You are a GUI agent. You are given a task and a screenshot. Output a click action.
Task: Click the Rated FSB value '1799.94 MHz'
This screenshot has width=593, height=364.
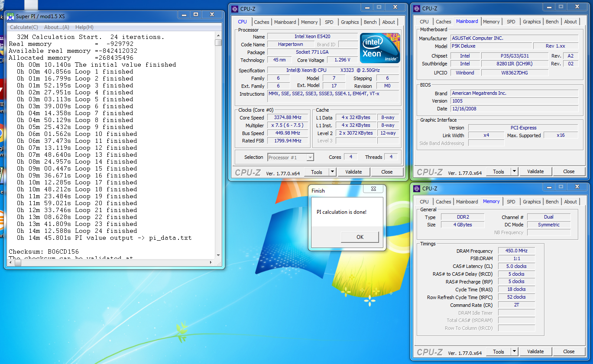pos(288,141)
